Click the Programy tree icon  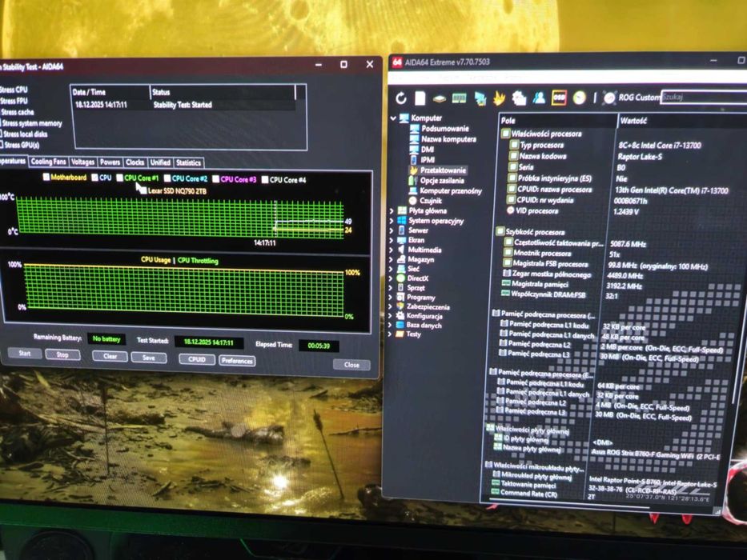point(400,297)
